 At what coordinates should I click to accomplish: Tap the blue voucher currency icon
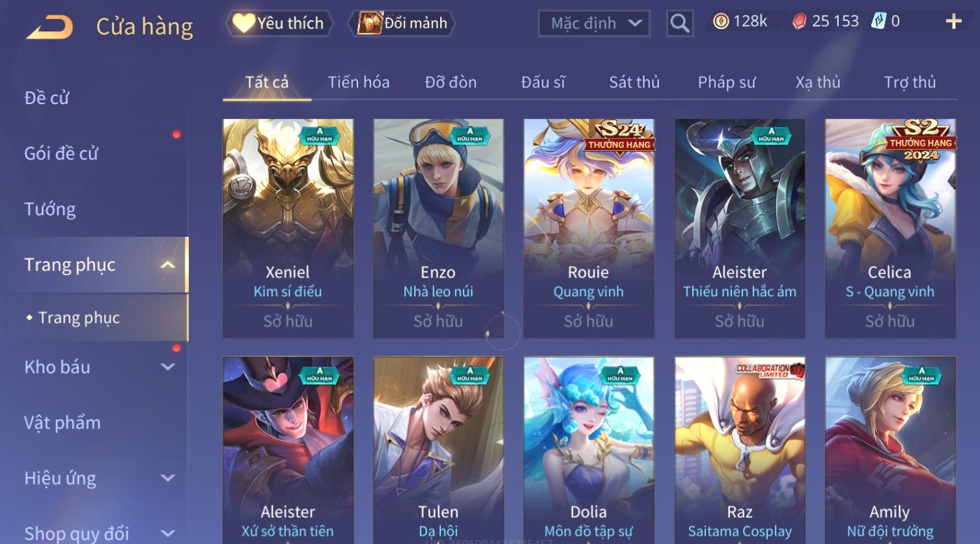coord(878,21)
